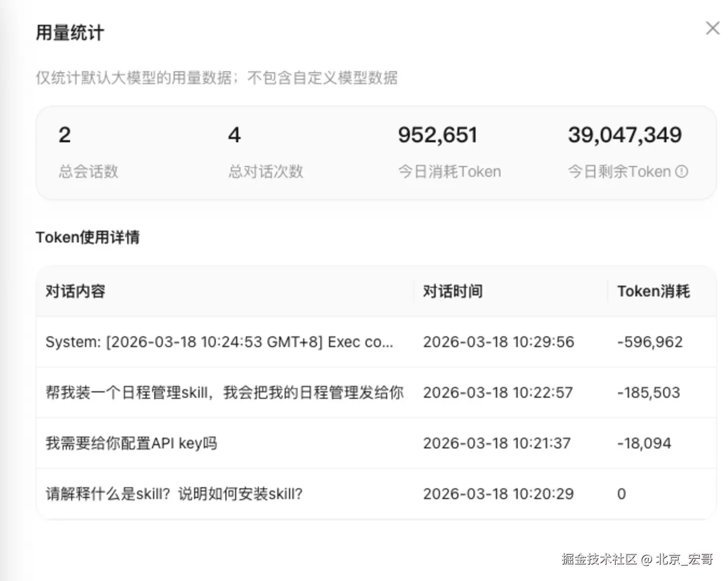The width and height of the screenshot is (728, 581).
Task: Click the 今日剩余Token value 39,047,349
Action: click(x=624, y=135)
